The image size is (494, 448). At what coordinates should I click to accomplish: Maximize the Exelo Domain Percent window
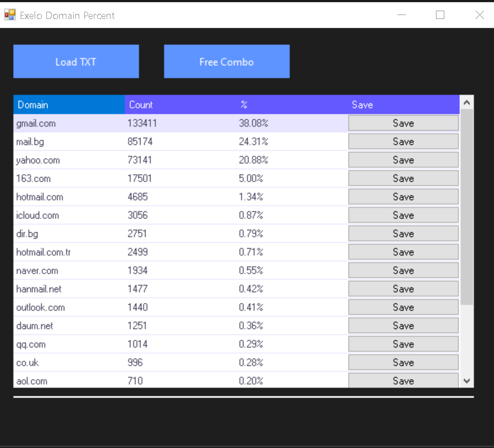coord(440,15)
